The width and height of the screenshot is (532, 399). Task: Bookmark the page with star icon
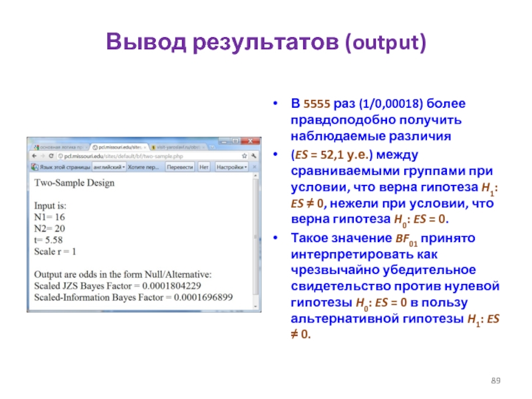pyautogui.click(x=244, y=156)
